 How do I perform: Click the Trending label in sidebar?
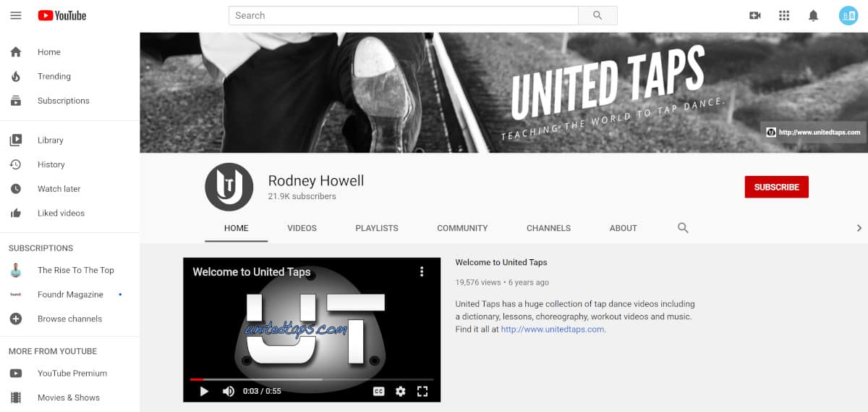coord(54,76)
